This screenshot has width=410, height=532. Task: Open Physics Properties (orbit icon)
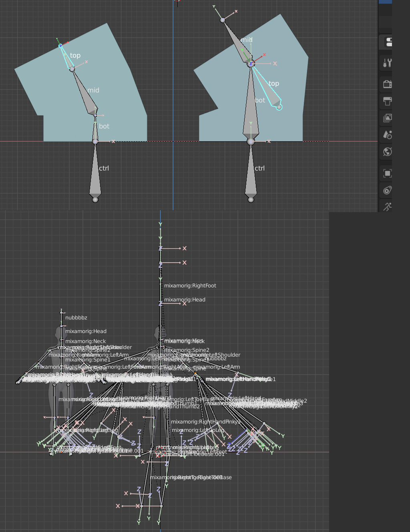pos(387,190)
